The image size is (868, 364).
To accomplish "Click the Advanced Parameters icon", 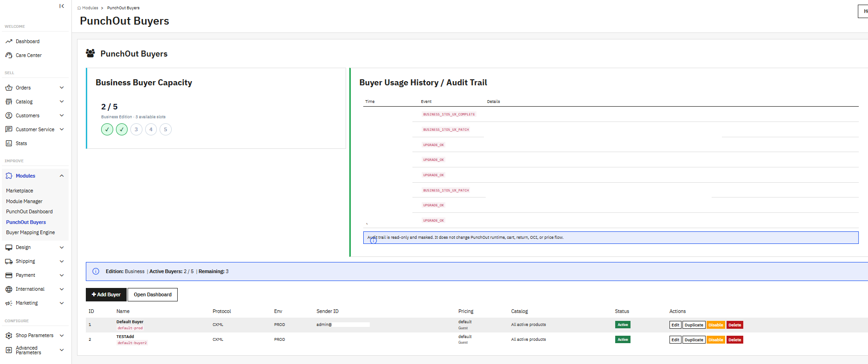I will tap(9, 350).
